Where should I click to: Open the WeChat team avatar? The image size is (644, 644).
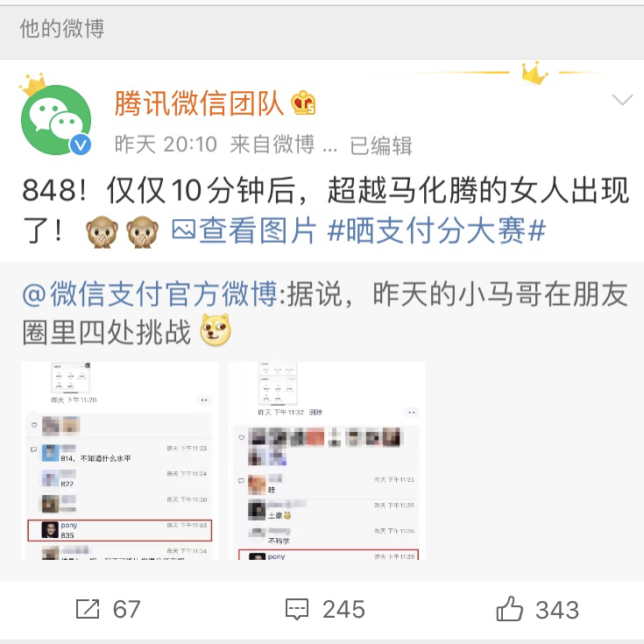coord(55,119)
